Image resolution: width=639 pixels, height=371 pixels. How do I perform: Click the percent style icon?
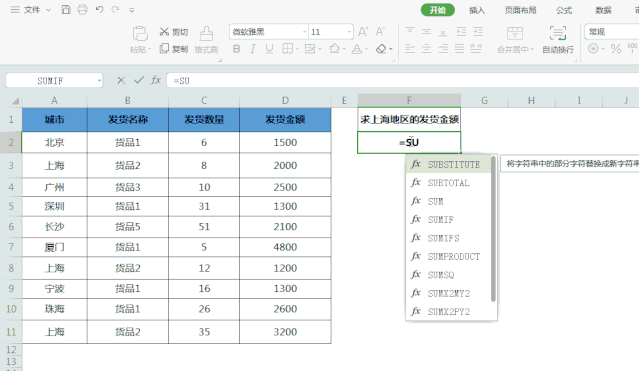point(616,49)
